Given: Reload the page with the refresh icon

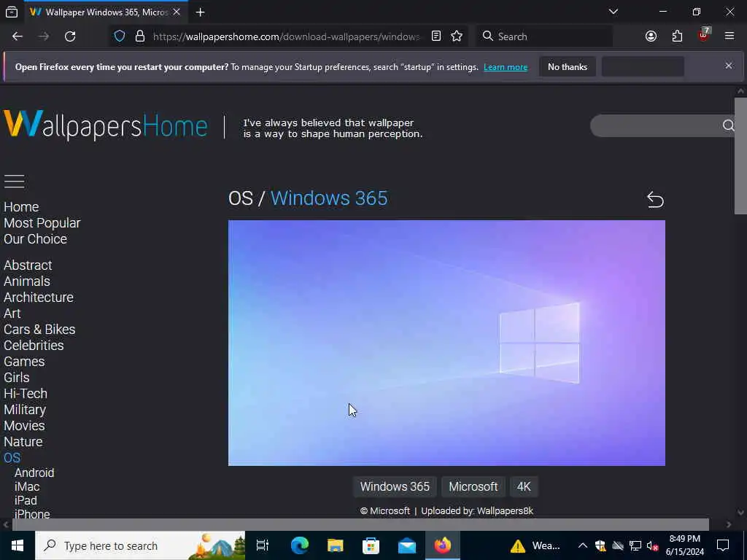Looking at the screenshot, I should [x=70, y=36].
